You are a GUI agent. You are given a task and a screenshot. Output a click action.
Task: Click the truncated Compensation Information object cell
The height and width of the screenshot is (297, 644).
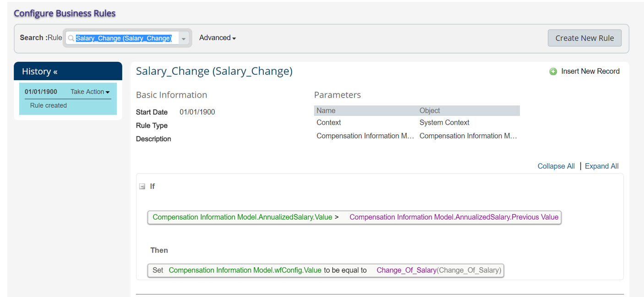468,136
